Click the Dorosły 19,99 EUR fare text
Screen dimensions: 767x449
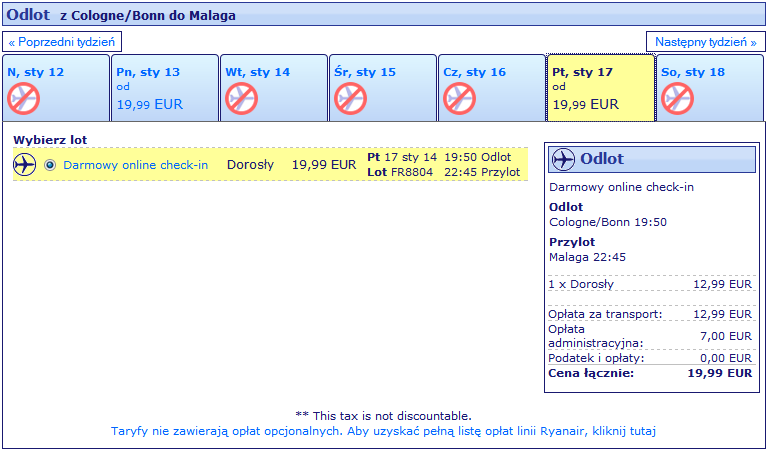[292, 165]
